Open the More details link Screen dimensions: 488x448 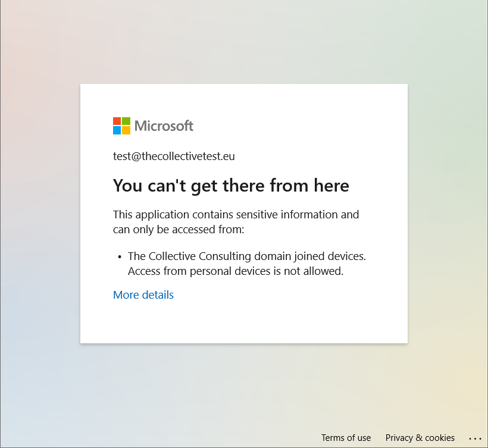pos(143,295)
